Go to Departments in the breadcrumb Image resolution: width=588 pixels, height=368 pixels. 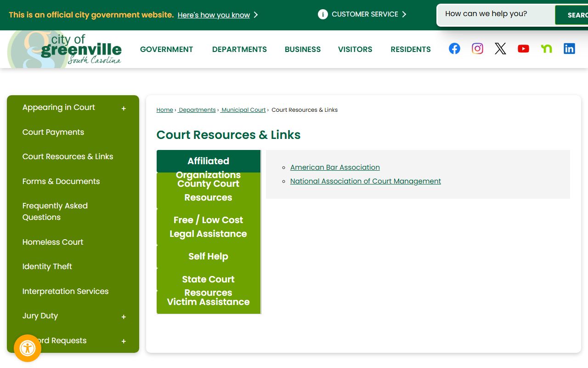(x=197, y=110)
